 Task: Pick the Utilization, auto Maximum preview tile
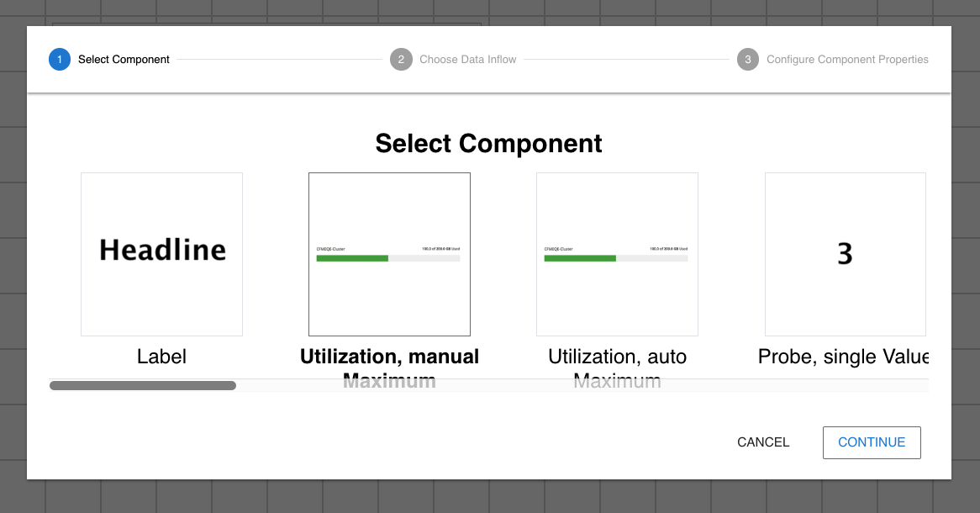pos(617,210)
